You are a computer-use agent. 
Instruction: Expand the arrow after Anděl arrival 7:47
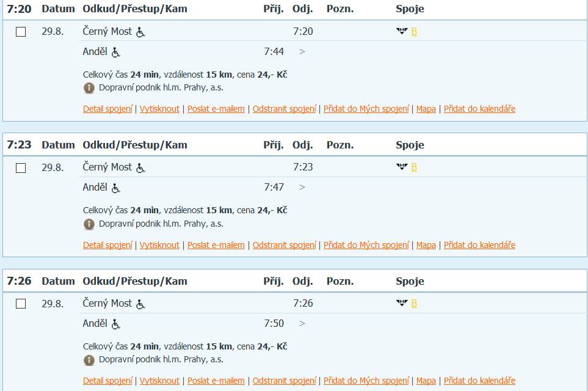pos(302,187)
